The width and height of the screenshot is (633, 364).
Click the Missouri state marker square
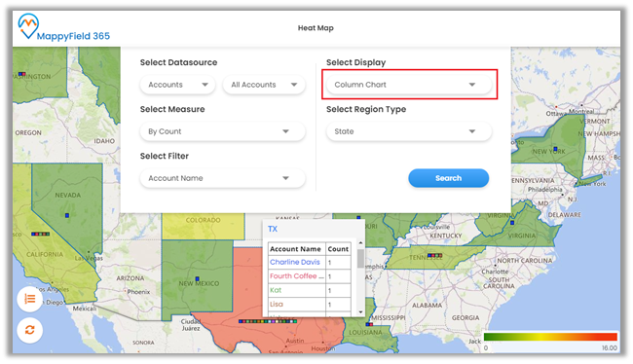pos(358,217)
